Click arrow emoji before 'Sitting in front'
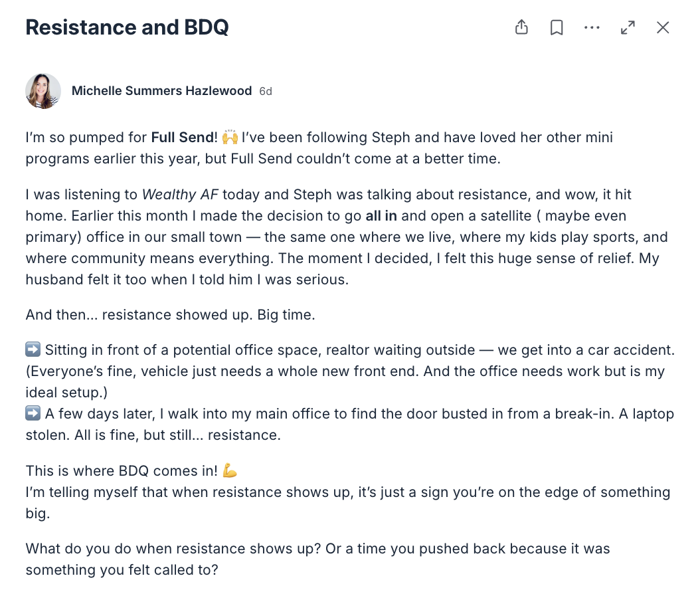The height and width of the screenshot is (590, 700). point(33,349)
